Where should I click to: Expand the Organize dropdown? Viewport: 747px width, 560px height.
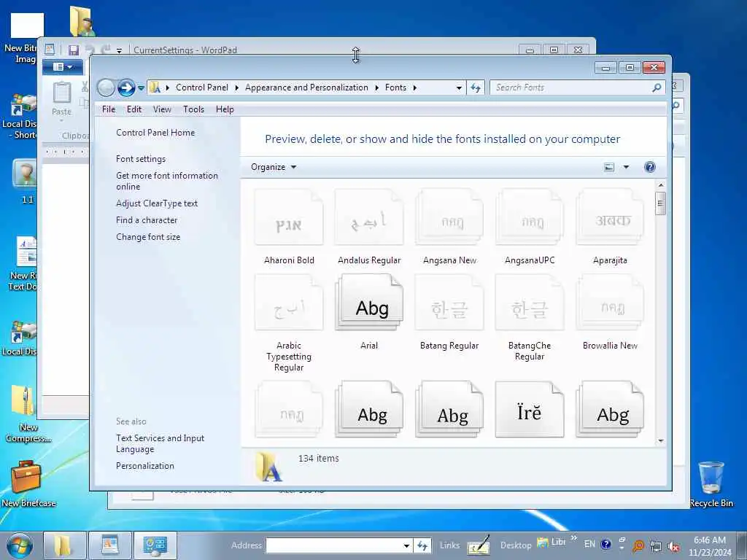coord(274,167)
